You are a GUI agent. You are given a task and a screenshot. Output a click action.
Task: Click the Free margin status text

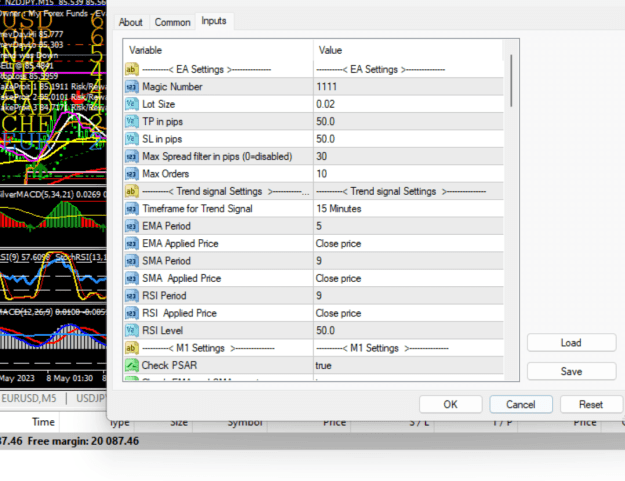(83, 441)
